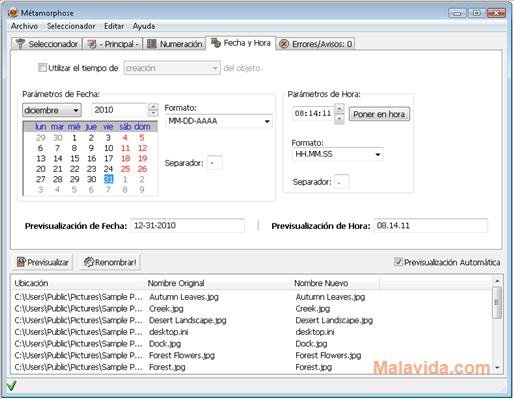Switch to the Seleccionador tab
The height and width of the screenshot is (399, 514).
click(47, 44)
